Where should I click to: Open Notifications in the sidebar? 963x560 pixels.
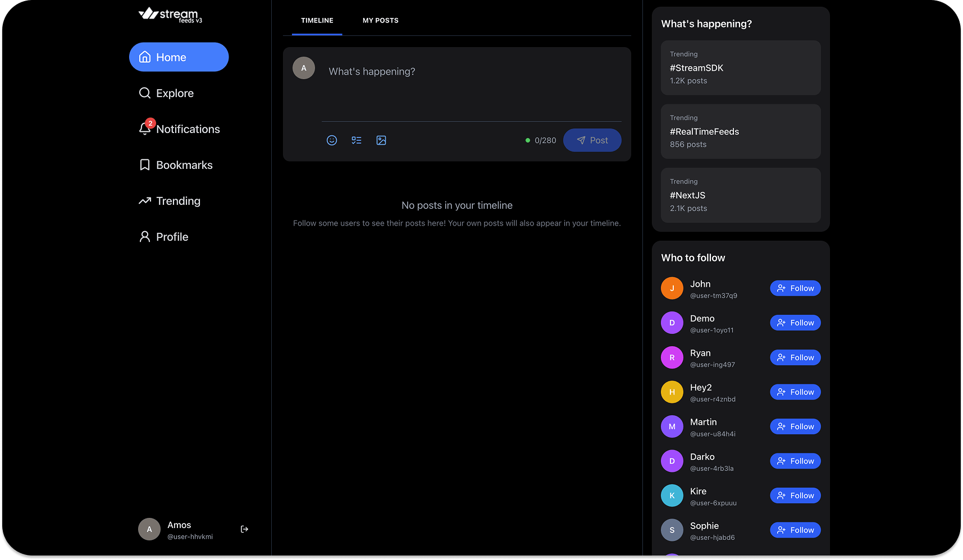pyautogui.click(x=179, y=129)
